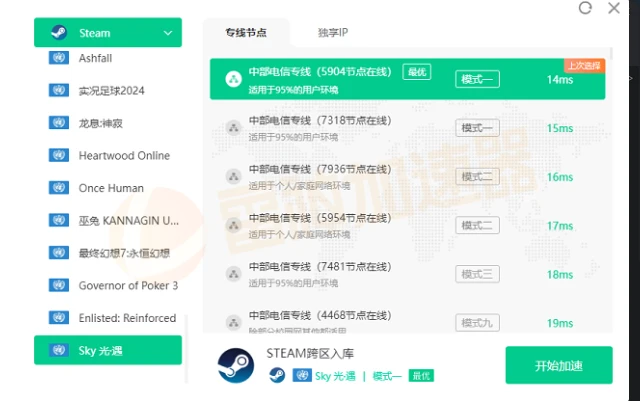
Task: Click the flag icon in the selected Sky 光遇 list item
Action: pos(59,350)
